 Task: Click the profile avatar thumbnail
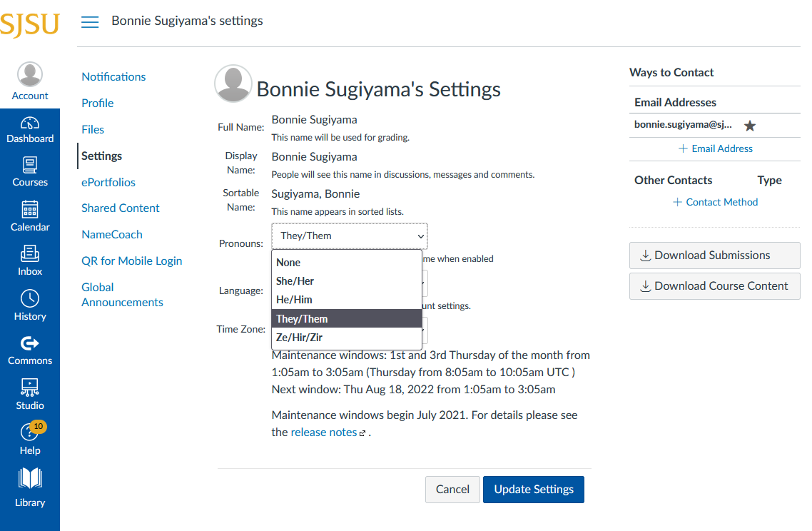(x=233, y=84)
